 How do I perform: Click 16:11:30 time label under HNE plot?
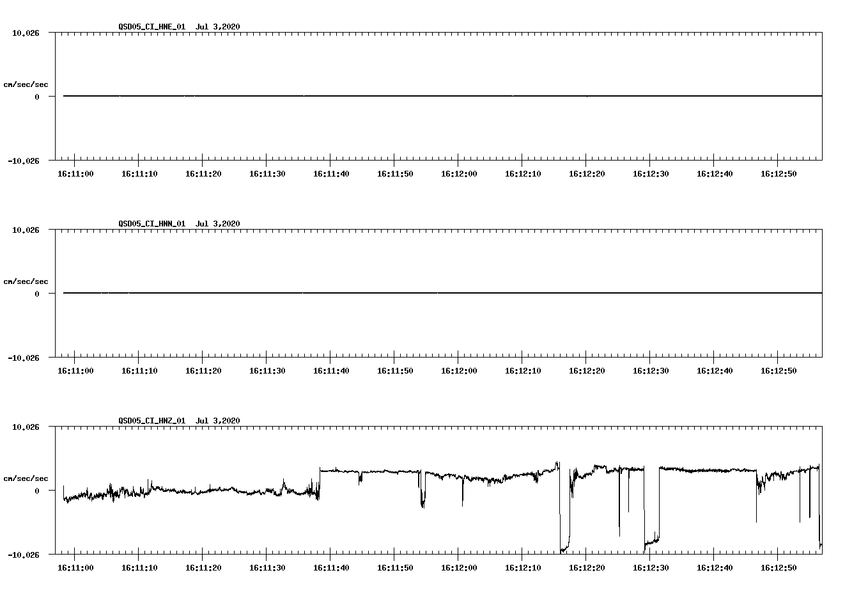267,173
